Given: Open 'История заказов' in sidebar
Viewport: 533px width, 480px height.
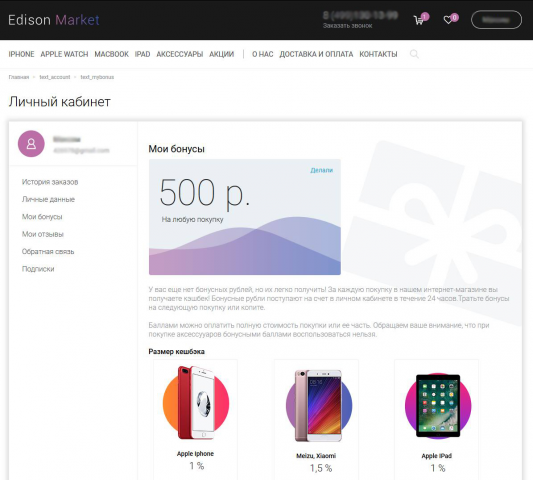Looking at the screenshot, I should [x=50, y=182].
